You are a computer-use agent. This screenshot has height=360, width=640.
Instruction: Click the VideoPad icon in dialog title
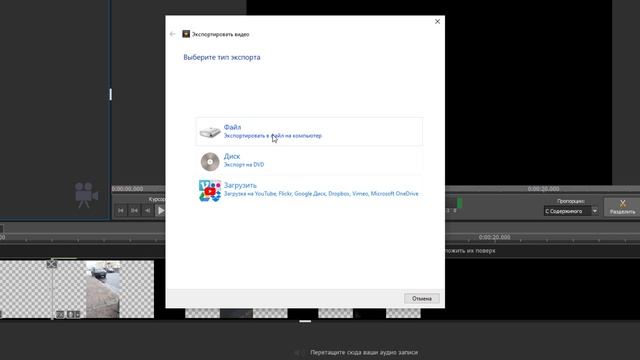point(186,34)
